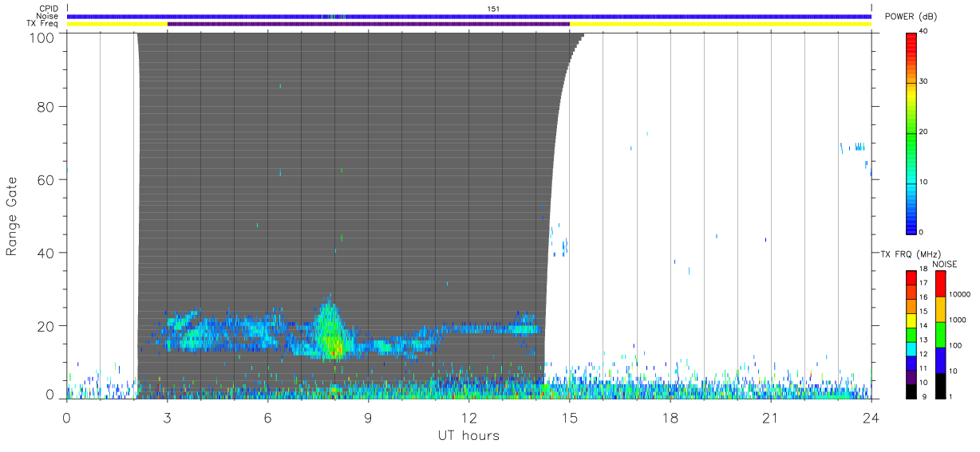Screen dimensions: 980x452
Task: Click the x-axis tick label 15
Action: point(570,417)
